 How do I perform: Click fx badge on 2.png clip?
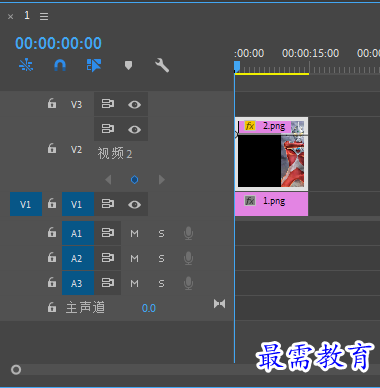pyautogui.click(x=250, y=126)
